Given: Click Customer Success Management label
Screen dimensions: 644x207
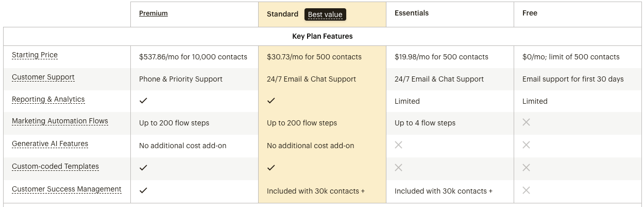Looking at the screenshot, I should [x=66, y=189].
